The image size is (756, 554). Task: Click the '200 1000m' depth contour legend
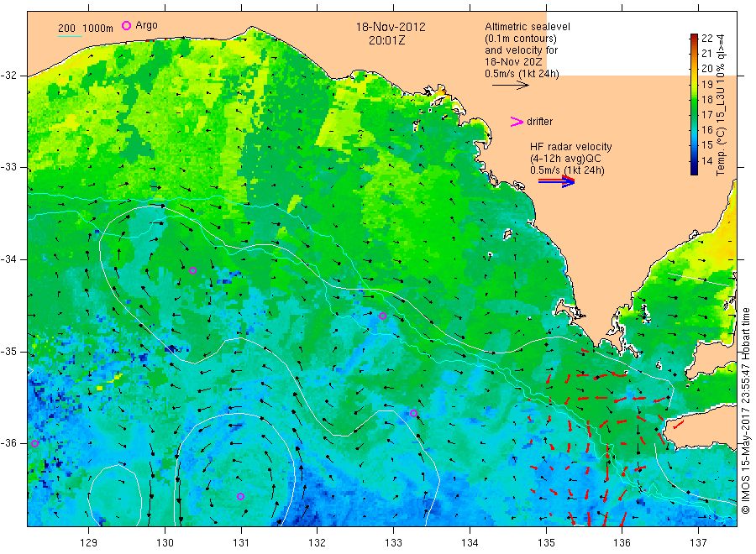86,29
